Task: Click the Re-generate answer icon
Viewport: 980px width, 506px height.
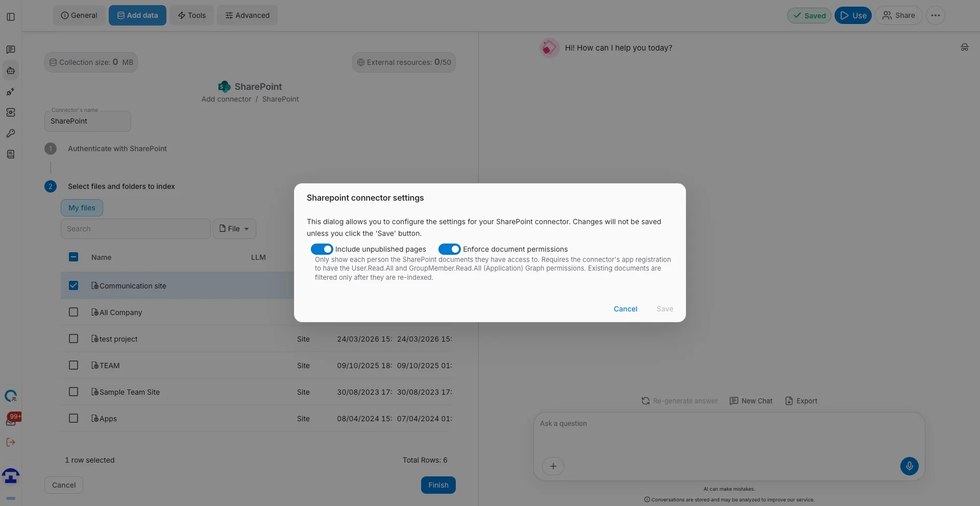Action: click(x=646, y=401)
